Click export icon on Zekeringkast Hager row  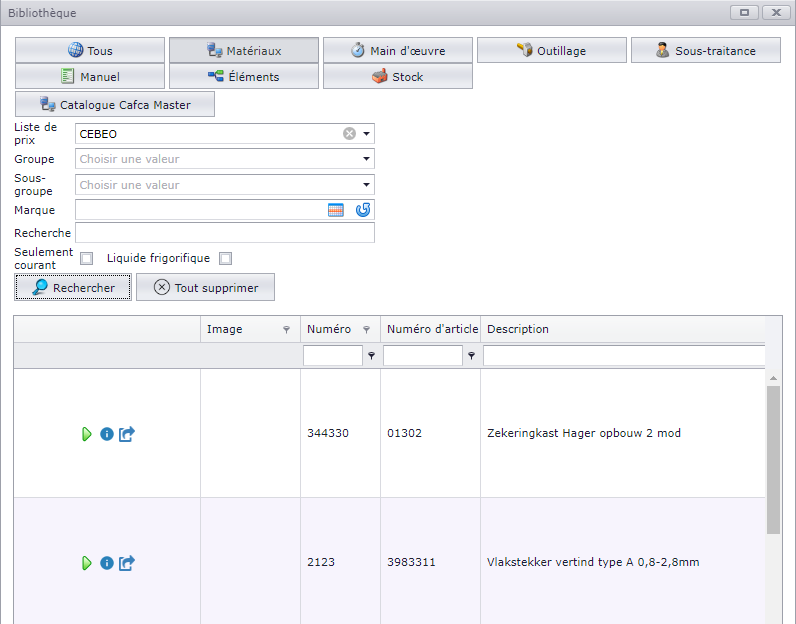127,434
